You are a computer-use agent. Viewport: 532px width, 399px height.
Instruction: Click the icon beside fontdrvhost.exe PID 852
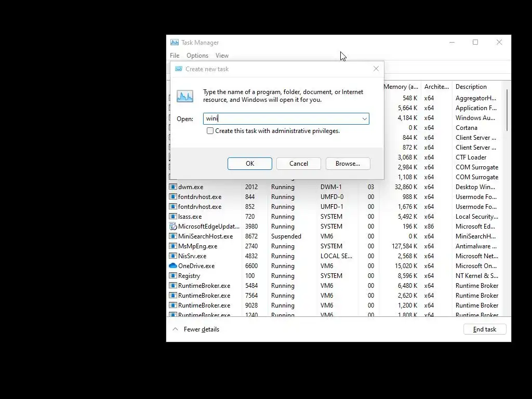(x=173, y=207)
